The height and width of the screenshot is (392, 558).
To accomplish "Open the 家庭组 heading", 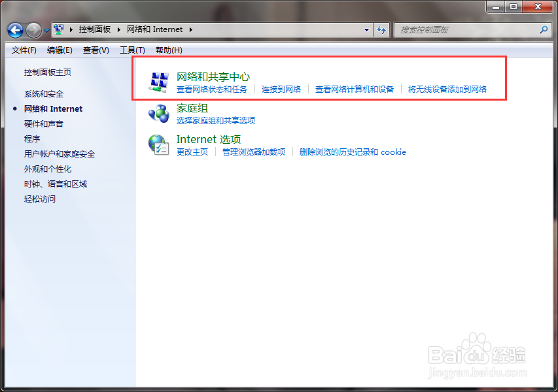I will point(192,108).
